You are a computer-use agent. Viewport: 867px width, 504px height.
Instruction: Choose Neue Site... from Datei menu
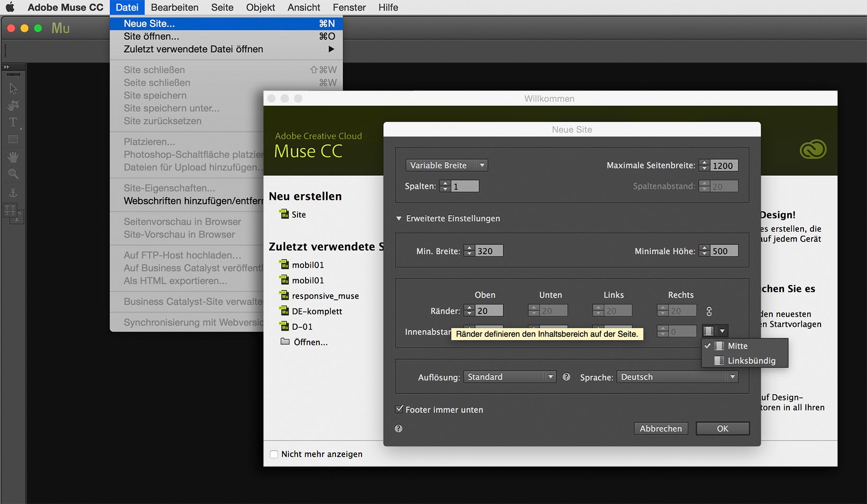[x=226, y=24]
